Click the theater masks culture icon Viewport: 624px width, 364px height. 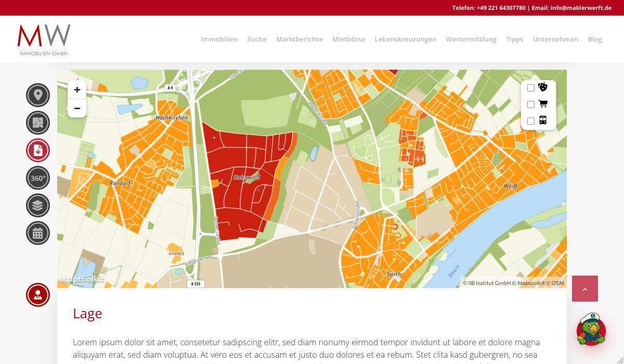point(543,87)
